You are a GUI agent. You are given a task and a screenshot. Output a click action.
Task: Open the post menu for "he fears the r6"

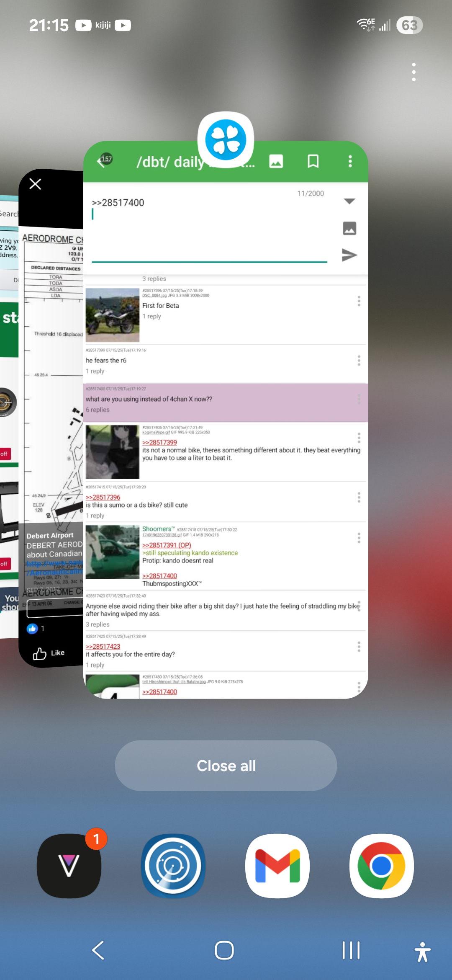(359, 361)
